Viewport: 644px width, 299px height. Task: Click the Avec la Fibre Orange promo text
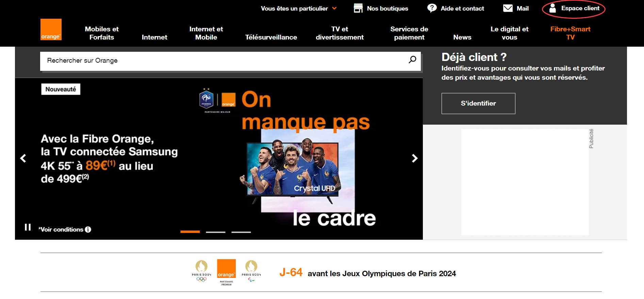[x=109, y=159]
